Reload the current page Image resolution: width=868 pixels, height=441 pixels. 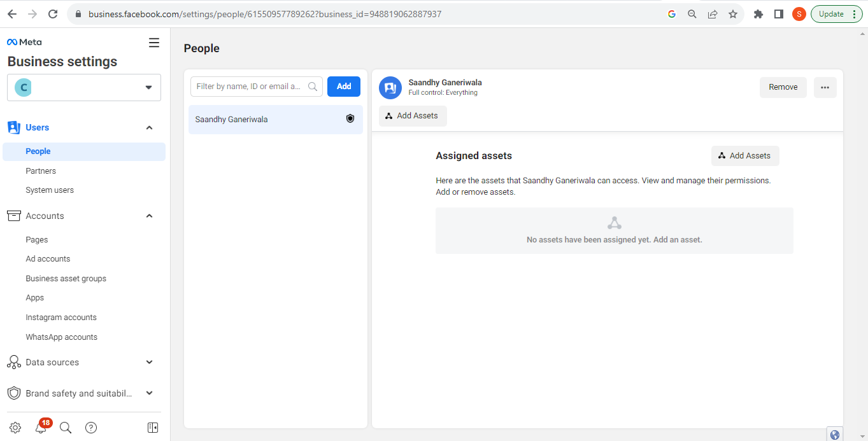53,14
